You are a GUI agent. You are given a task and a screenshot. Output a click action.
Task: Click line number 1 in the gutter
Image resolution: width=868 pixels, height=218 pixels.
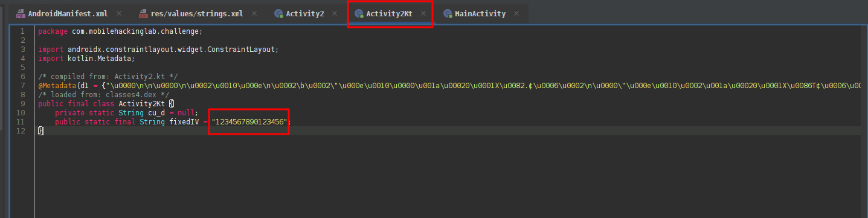click(x=22, y=31)
